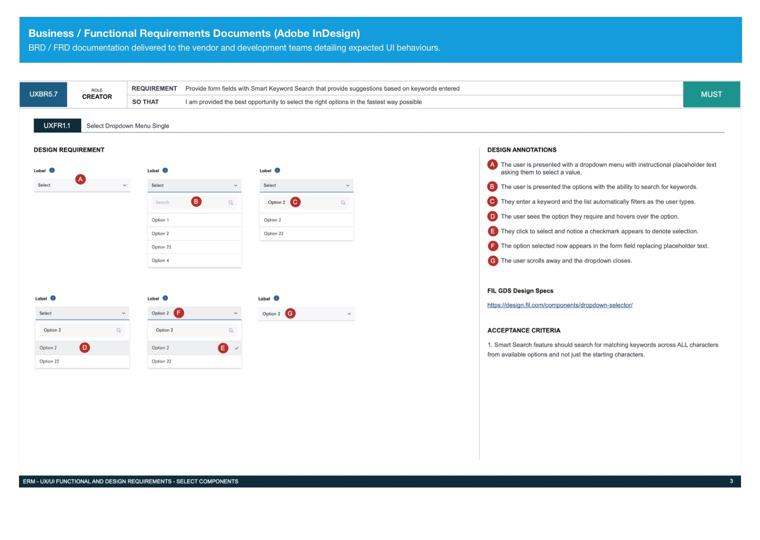Screen dimensions: 760x540
Task: Click the info icon above dropdown with marker C
Action: pyautogui.click(x=277, y=170)
